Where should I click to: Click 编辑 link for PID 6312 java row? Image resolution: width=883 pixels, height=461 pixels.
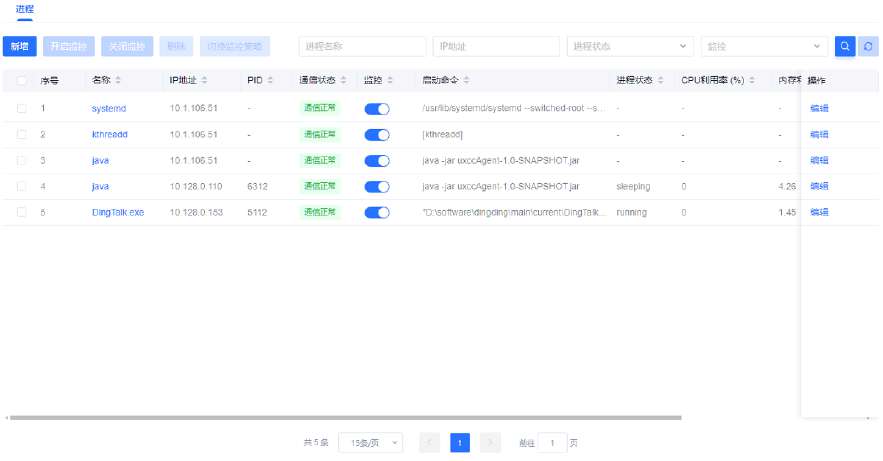819,186
